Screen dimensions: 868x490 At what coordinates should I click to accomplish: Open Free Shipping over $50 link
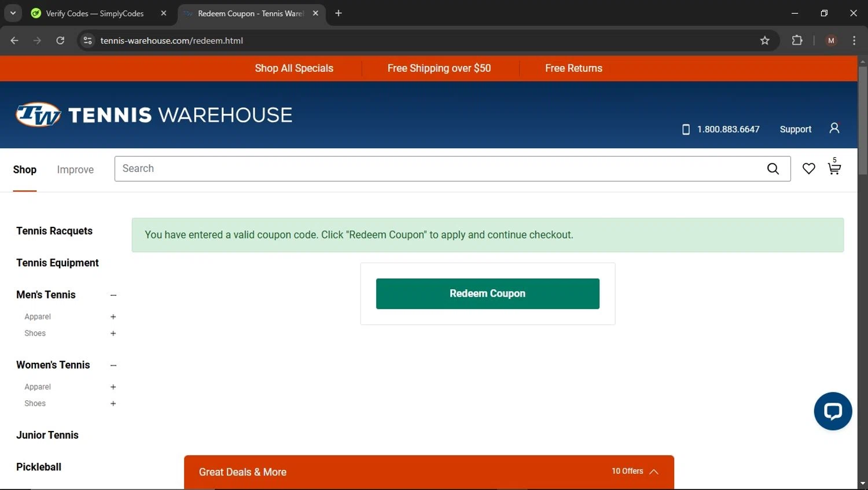click(439, 68)
